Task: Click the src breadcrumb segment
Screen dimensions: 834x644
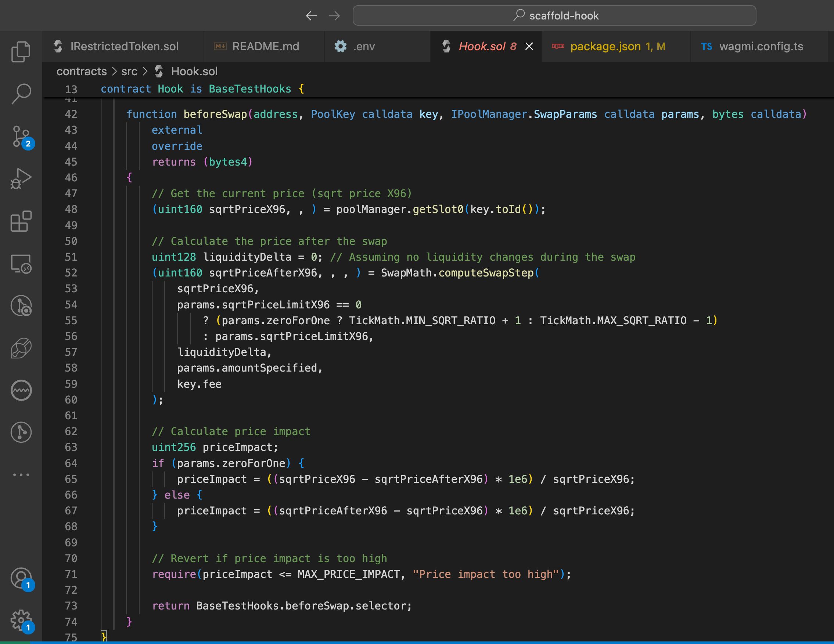Action: point(129,71)
